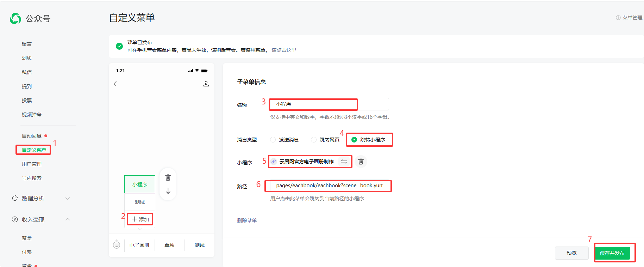Click the 保存并发布 button

point(612,253)
